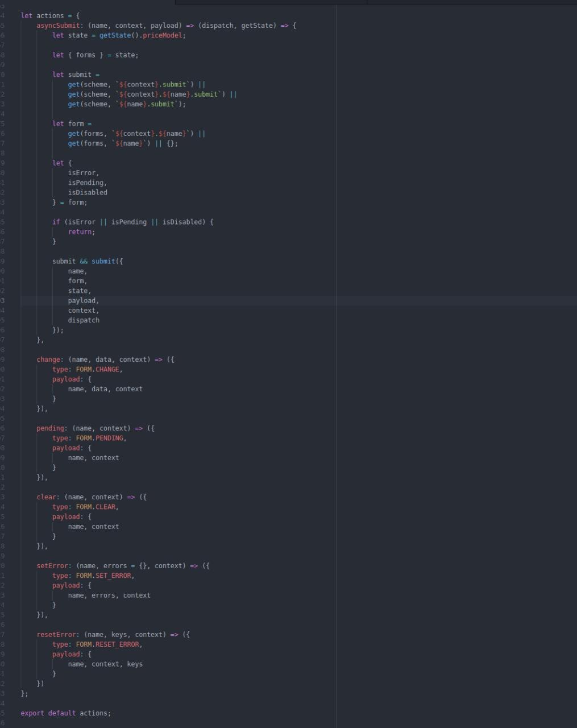Click 'isError,' in the destructuring block
The width and height of the screenshot is (577, 728).
pyautogui.click(x=84, y=173)
